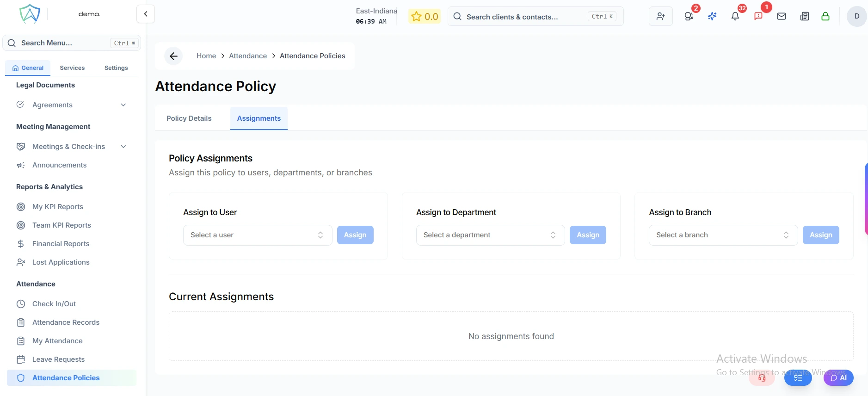868x396 pixels.
Task: Click the red headset support button
Action: coord(762,378)
